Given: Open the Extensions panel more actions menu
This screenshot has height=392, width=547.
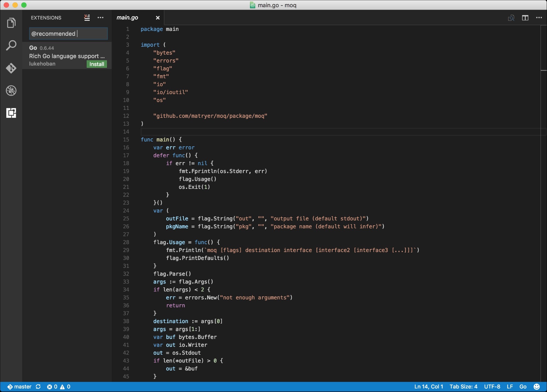Looking at the screenshot, I should tap(100, 18).
